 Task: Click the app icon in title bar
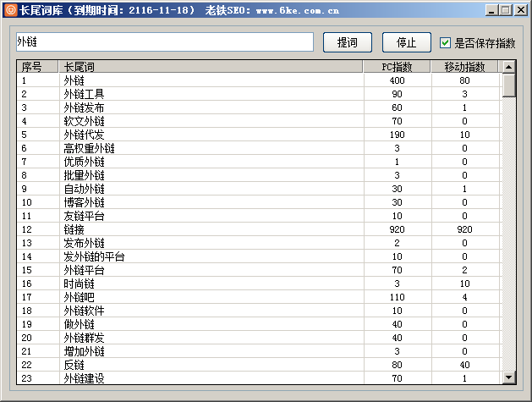tap(10, 10)
